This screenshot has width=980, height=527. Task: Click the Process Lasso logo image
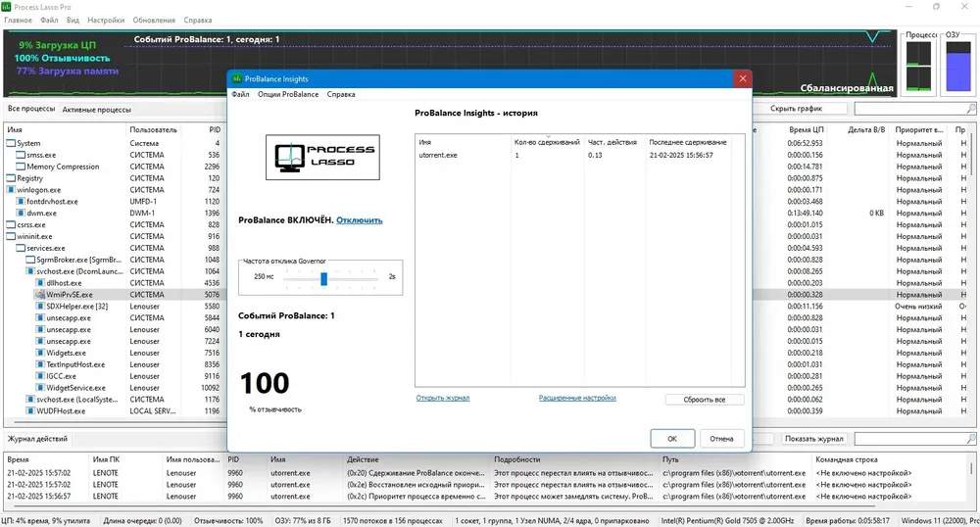(322, 158)
